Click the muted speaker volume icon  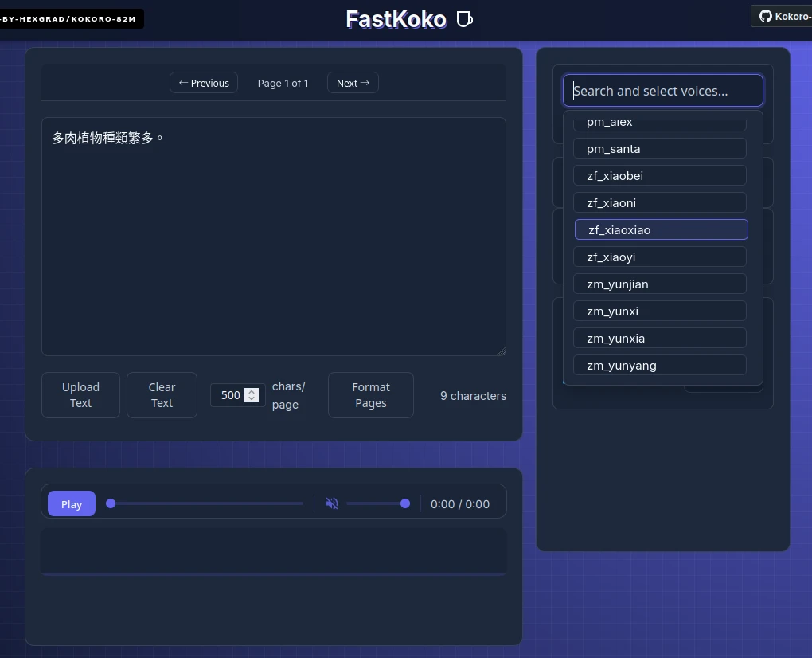click(332, 503)
